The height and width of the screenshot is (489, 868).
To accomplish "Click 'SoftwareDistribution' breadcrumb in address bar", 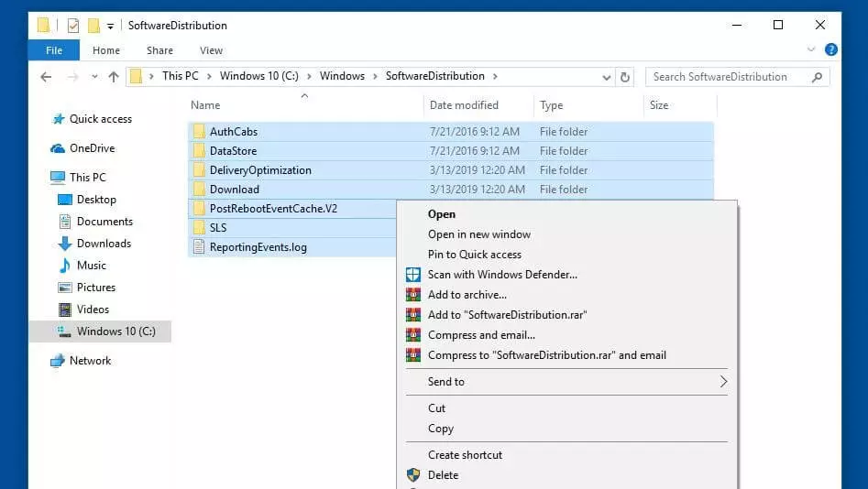I will click(434, 76).
